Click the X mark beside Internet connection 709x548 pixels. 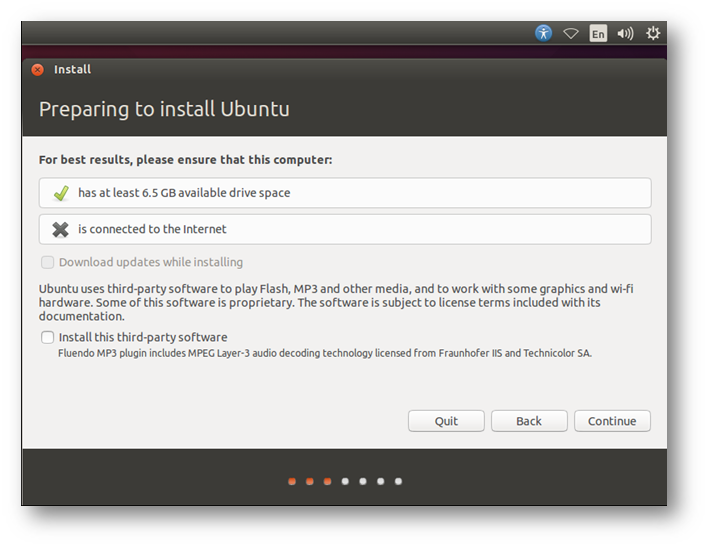point(60,229)
